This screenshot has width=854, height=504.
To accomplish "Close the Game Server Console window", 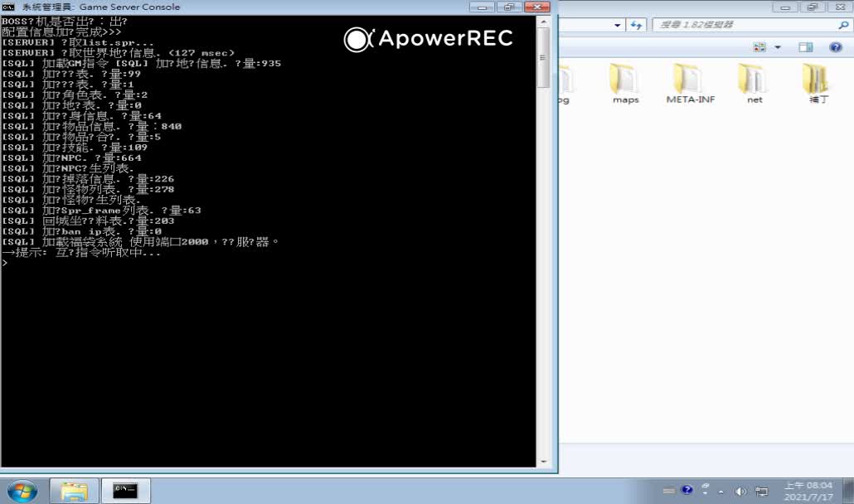I will (537, 7).
